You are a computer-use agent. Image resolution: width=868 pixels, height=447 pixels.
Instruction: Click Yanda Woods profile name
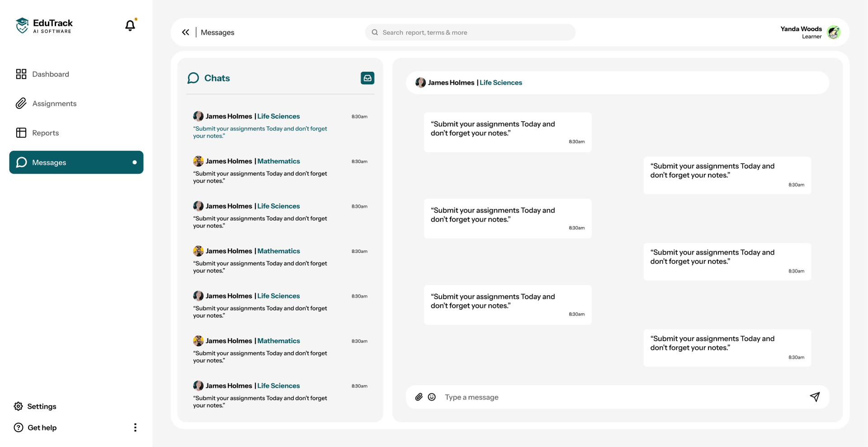click(801, 28)
